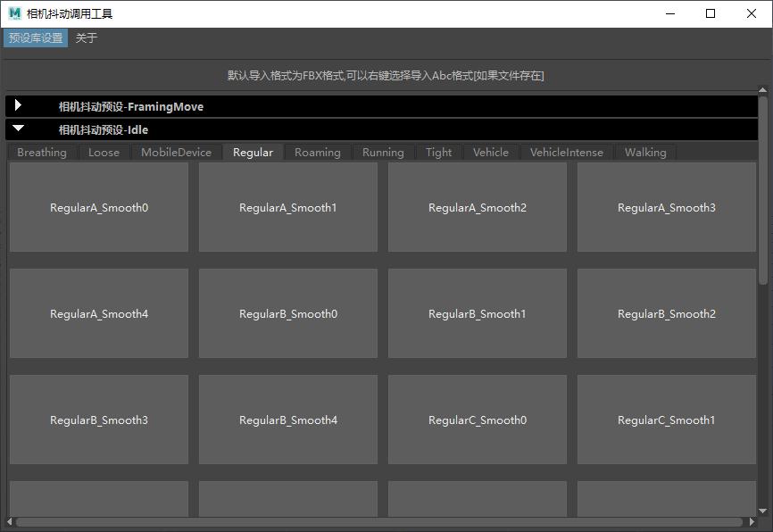This screenshot has width=773, height=532.
Task: Switch to the Loose tab
Action: point(104,153)
